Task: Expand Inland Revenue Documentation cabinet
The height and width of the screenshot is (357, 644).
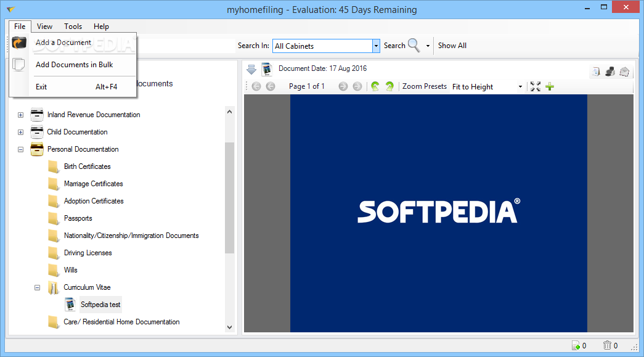Action: click(x=20, y=115)
